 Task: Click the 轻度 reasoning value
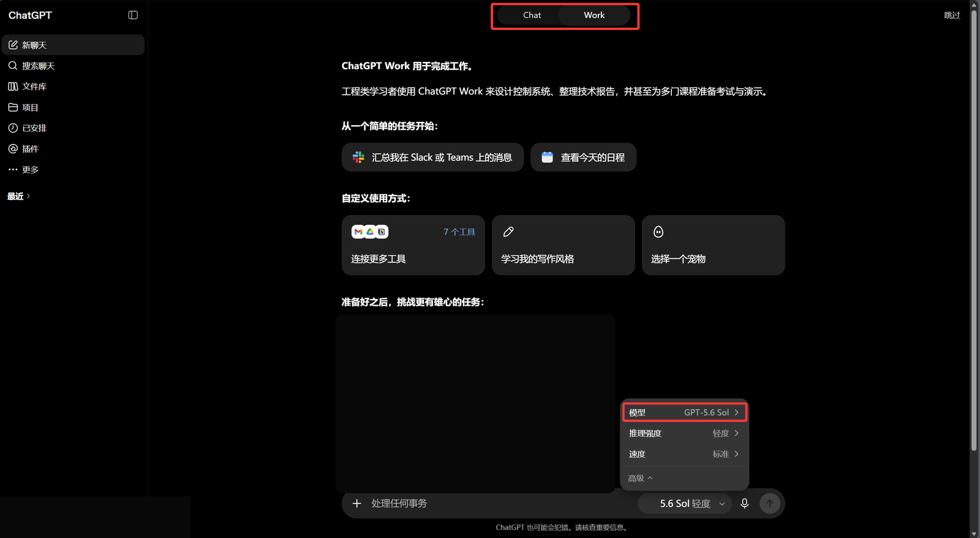(721, 433)
